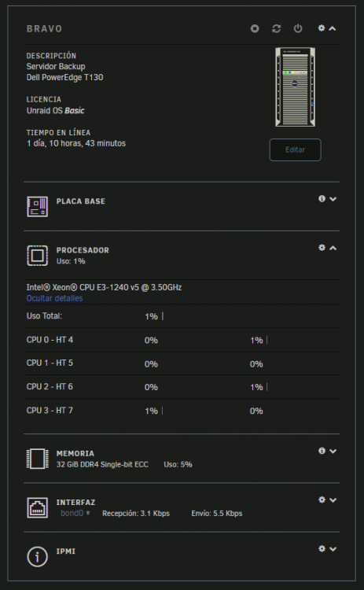Viewport: 364px width, 590px height.
Task: Open the Interfaz settings gear
Action: (x=322, y=500)
